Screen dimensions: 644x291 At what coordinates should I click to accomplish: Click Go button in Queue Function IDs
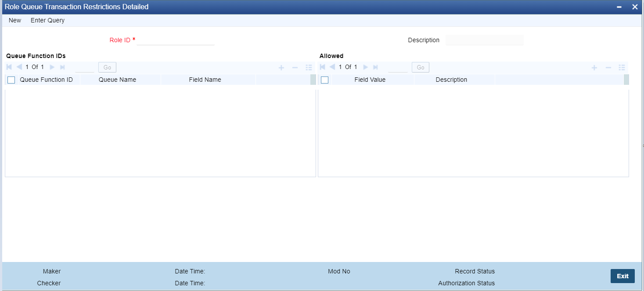[x=107, y=67]
